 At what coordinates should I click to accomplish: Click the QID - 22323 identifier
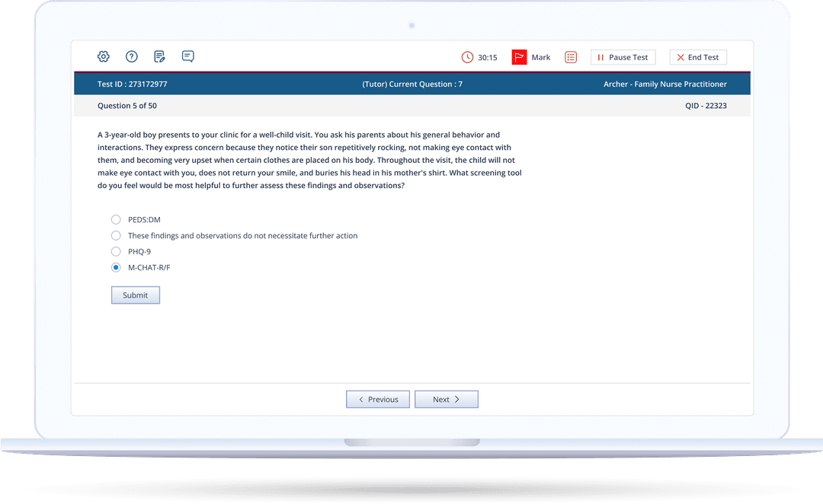(706, 106)
